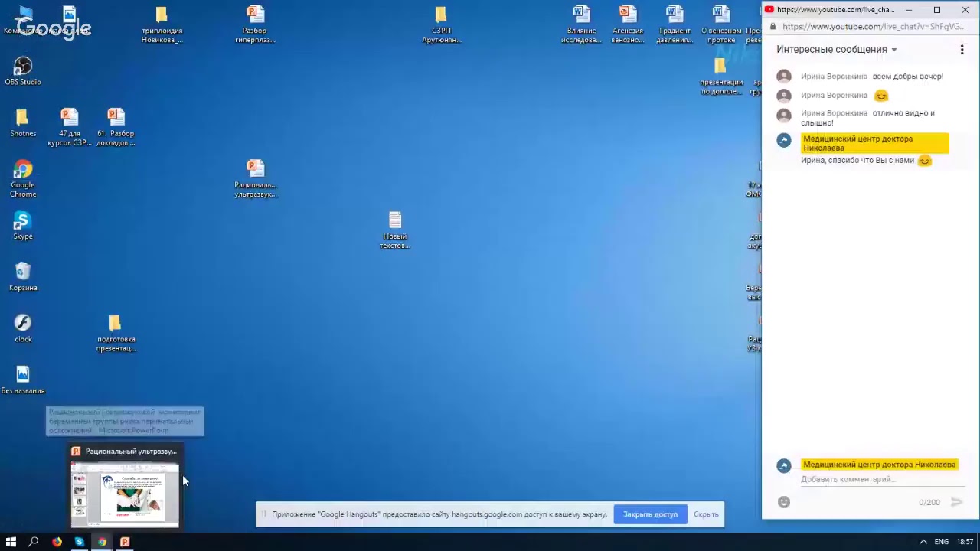Open the СЗРП Арутюнян folder
Viewport: 980px width, 551px height.
pos(441,24)
